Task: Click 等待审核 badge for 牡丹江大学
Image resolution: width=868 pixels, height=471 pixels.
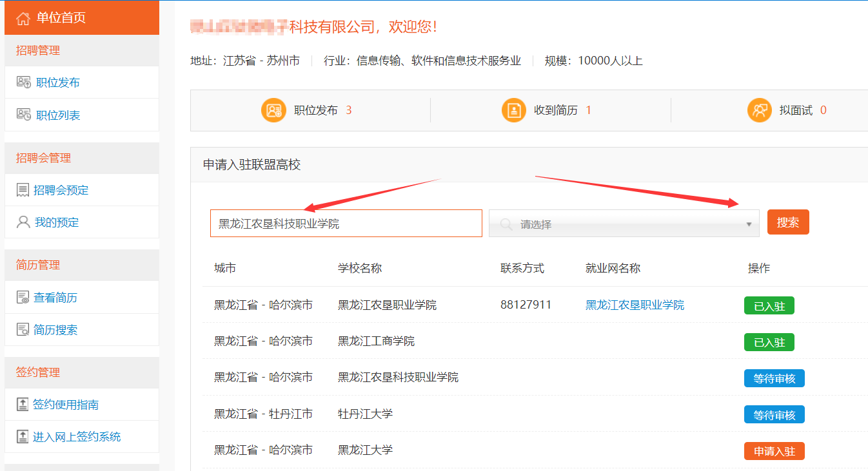Action: tap(774, 415)
